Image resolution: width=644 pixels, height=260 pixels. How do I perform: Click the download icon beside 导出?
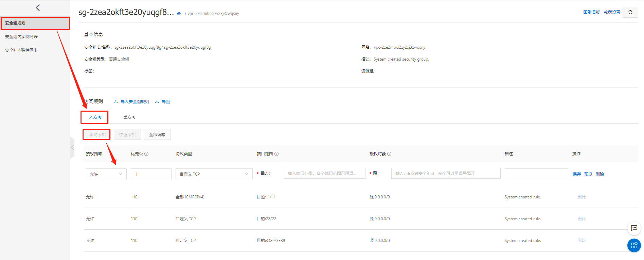tap(157, 101)
